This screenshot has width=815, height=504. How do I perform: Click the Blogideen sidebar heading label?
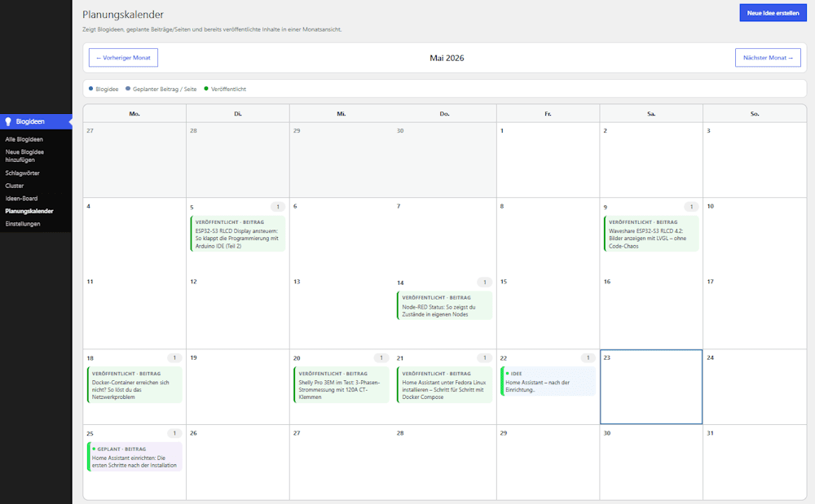(30, 121)
